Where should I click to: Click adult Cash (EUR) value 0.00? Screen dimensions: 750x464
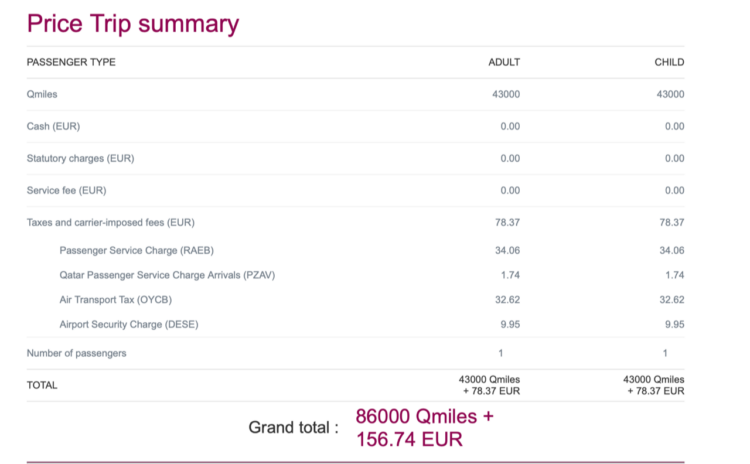pos(510,126)
